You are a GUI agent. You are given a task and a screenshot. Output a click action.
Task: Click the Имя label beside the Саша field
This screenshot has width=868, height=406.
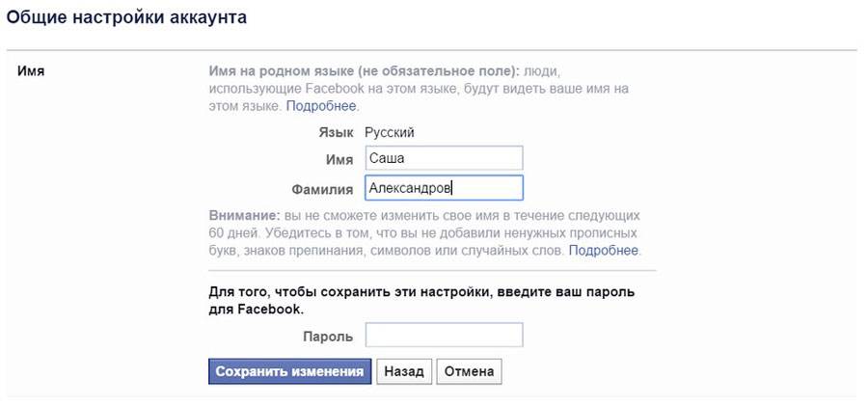click(x=339, y=160)
